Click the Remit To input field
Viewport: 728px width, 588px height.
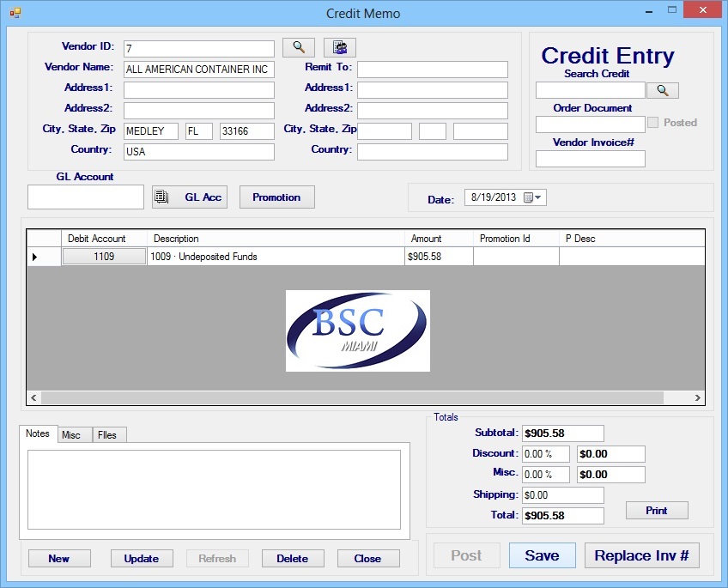pyautogui.click(x=433, y=70)
